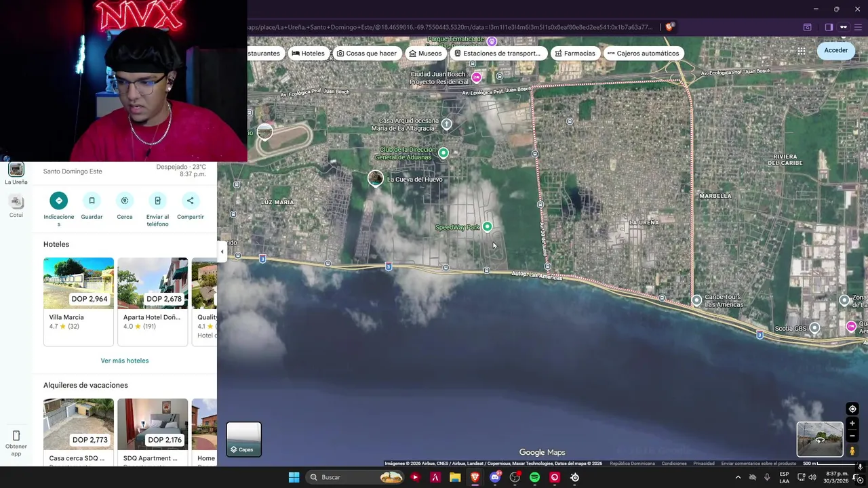868x488 pixels.
Task: Open the SDQ Apartment rental card
Action: 153,432
